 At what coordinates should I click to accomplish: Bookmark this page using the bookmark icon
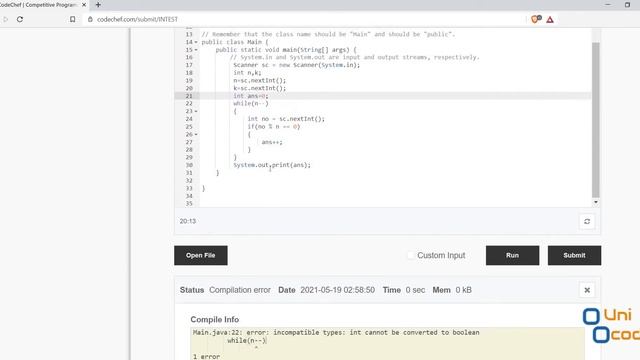(72, 19)
